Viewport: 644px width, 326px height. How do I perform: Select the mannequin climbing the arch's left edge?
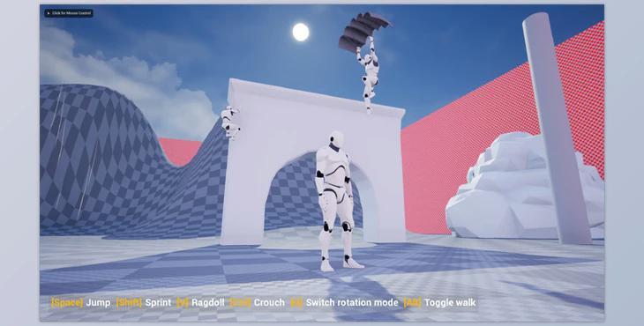230,122
